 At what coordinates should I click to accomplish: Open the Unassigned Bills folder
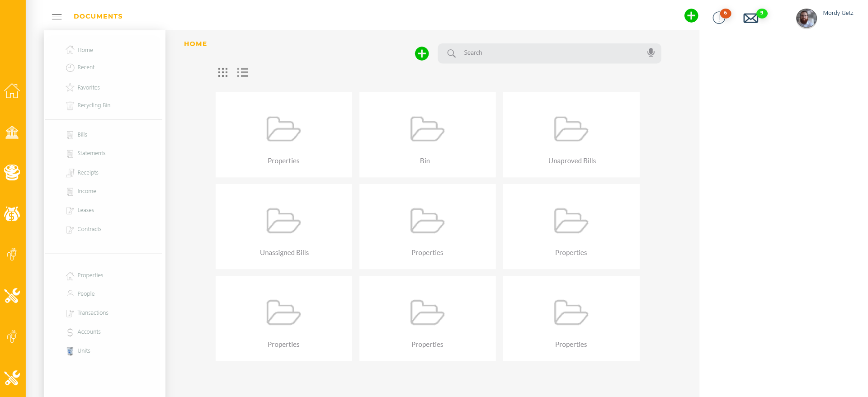click(284, 227)
